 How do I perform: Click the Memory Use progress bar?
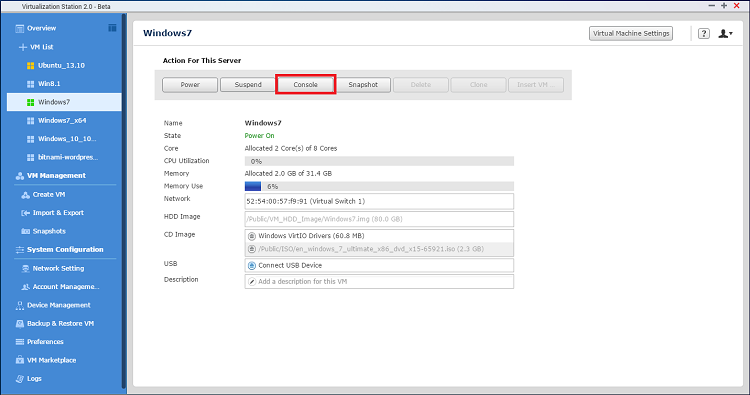click(379, 186)
